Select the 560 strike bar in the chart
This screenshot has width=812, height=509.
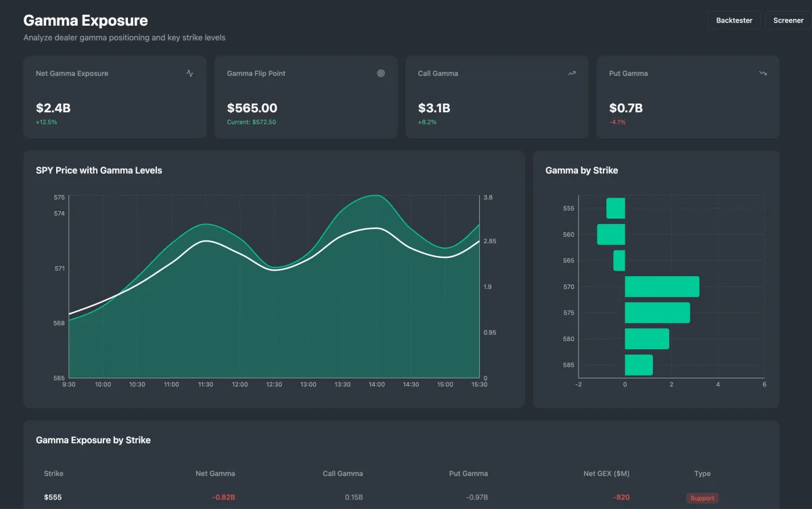pos(611,234)
